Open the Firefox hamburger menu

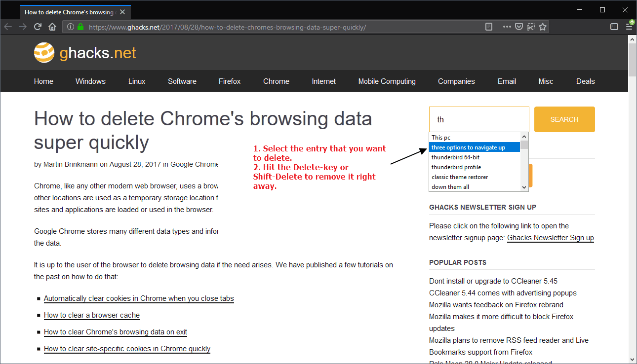[629, 27]
